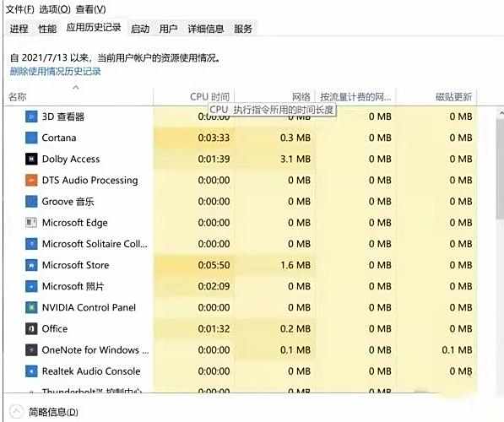Click the NVIDIA Control Panel icon
The image size is (504, 422).
(x=31, y=307)
